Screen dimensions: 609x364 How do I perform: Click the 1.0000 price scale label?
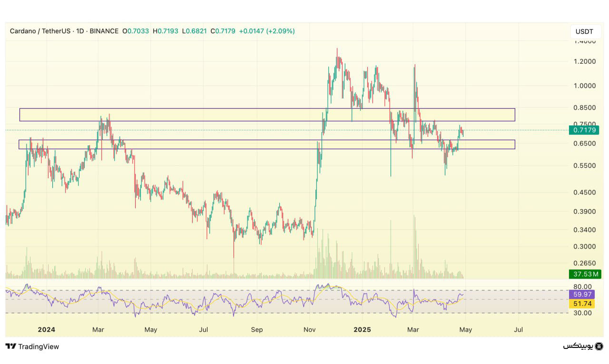(x=584, y=86)
